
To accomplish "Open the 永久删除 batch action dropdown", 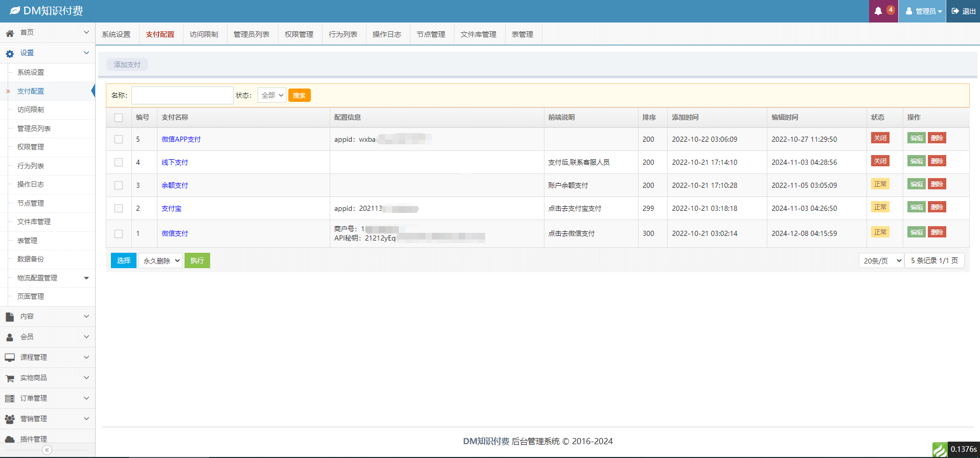I will 161,260.
